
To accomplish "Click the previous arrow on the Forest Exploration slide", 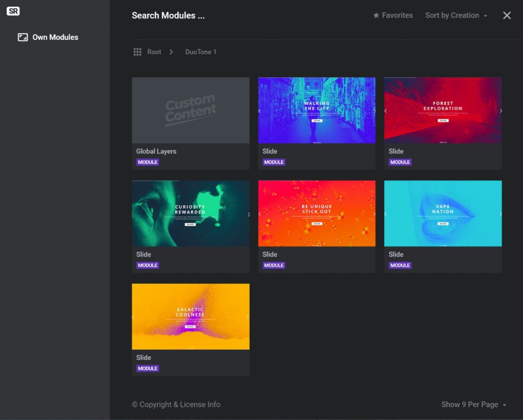I will pyautogui.click(x=386, y=111).
